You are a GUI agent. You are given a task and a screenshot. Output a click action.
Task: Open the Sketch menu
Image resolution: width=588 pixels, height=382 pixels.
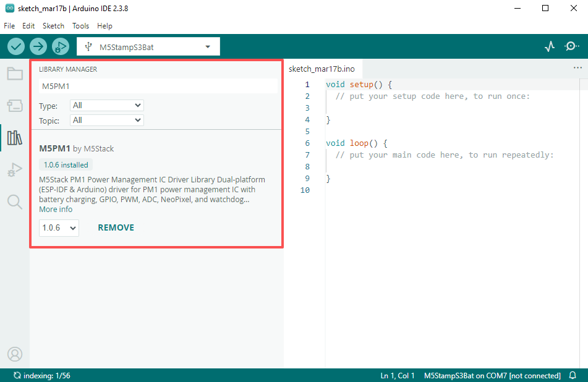click(53, 26)
